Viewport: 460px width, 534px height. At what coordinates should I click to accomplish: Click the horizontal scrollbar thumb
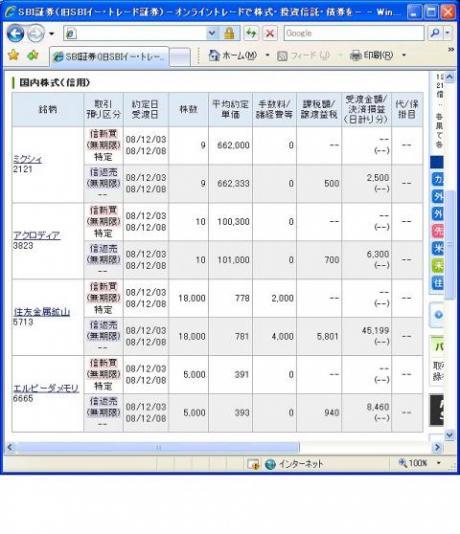pos(158,447)
